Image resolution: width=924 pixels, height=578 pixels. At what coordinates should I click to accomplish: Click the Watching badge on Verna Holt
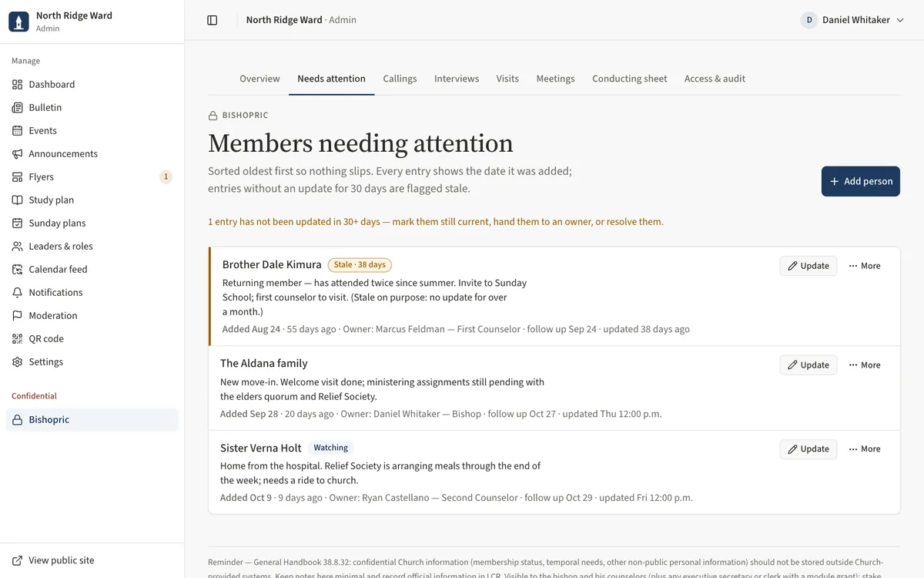(331, 448)
